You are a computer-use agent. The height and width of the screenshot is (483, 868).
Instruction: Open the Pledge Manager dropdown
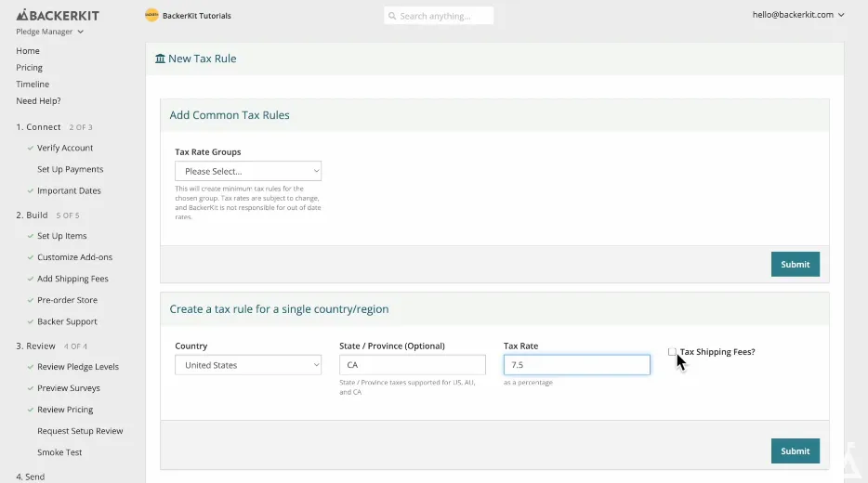(x=49, y=32)
